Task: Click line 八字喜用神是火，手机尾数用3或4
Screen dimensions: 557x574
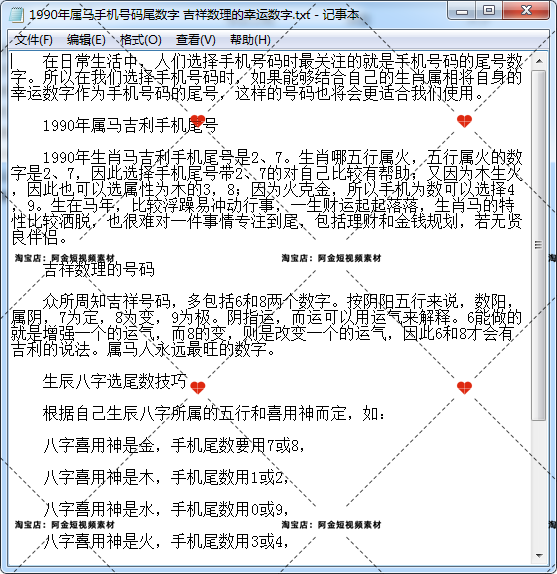Action: click(x=166, y=541)
